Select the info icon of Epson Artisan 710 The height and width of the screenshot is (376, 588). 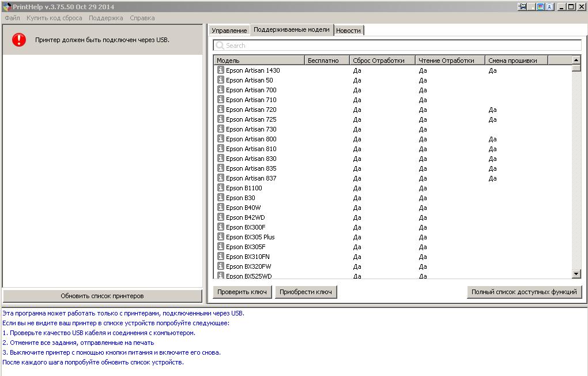pyautogui.click(x=220, y=99)
